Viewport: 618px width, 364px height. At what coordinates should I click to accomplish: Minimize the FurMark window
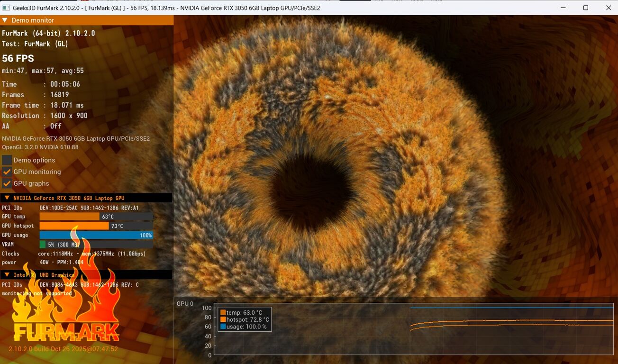[563, 8]
